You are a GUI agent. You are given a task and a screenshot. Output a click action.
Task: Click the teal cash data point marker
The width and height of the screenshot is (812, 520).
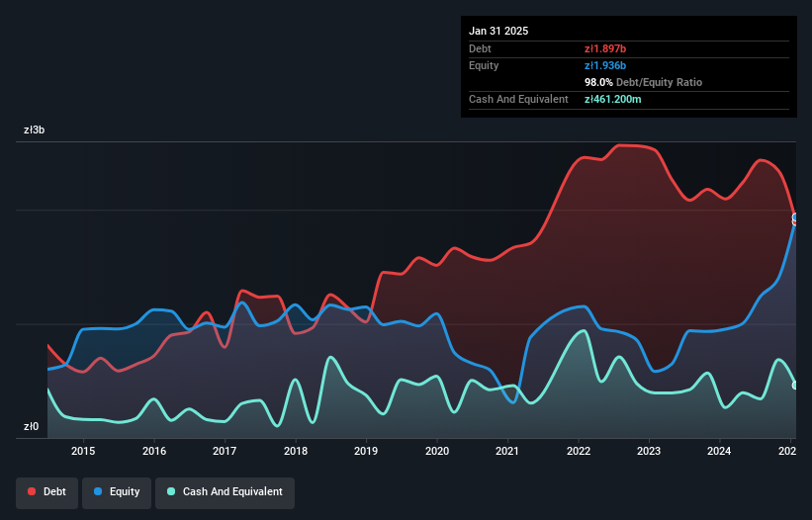(x=795, y=386)
